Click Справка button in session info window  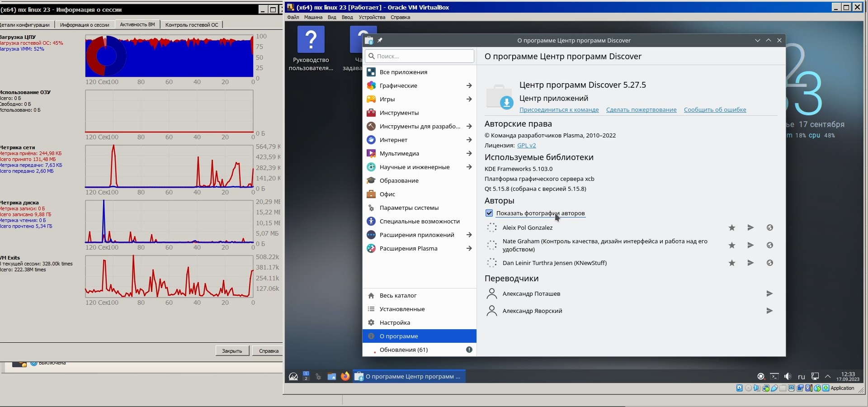point(269,351)
